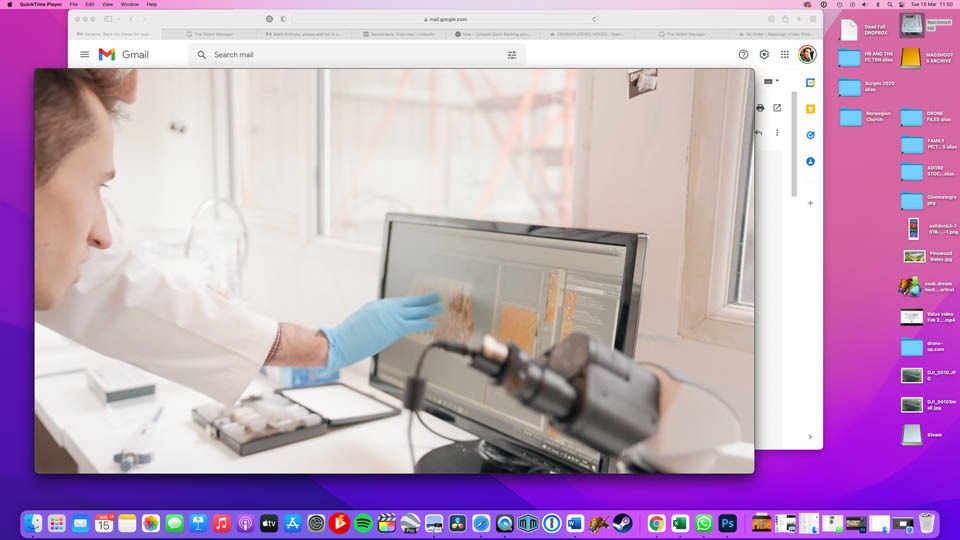960x540 pixels.
Task: Select the DRONE FILES alias folder
Action: [x=912, y=117]
